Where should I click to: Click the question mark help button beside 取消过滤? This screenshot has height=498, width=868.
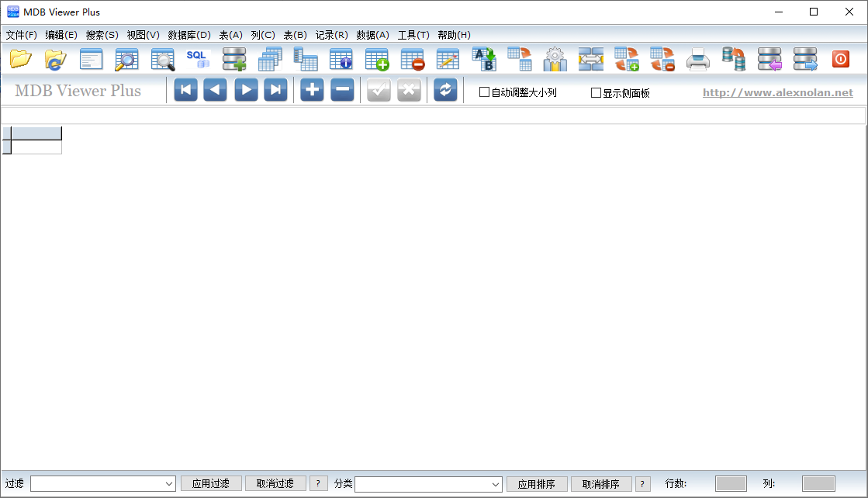[318, 484]
